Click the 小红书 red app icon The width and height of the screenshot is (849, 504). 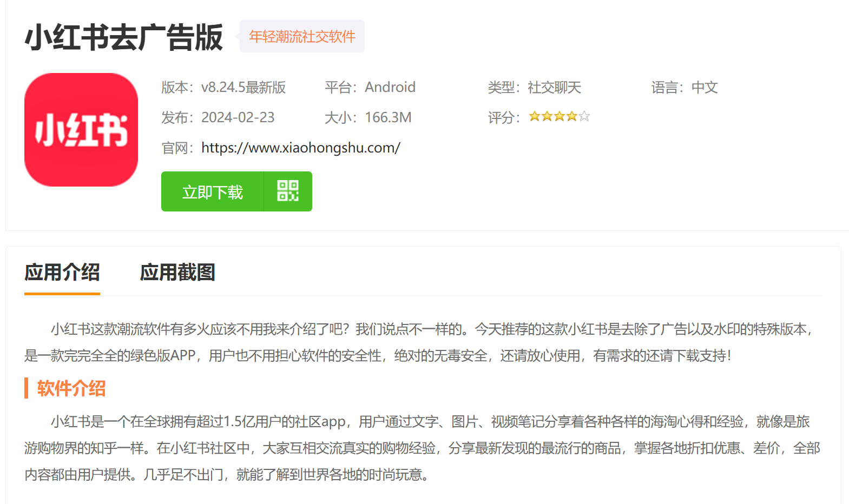pos(81,130)
